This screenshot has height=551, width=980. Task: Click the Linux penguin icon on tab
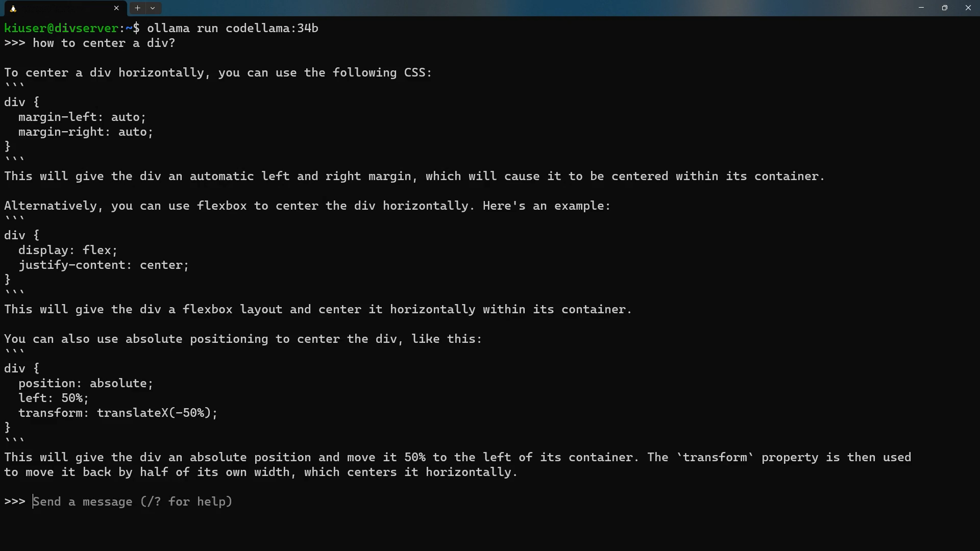click(13, 8)
